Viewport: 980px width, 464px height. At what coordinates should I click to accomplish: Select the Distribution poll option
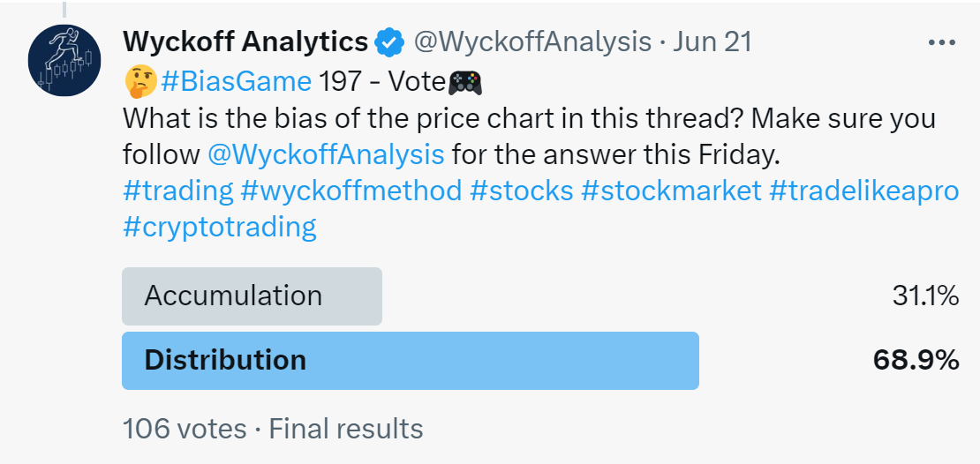[410, 360]
